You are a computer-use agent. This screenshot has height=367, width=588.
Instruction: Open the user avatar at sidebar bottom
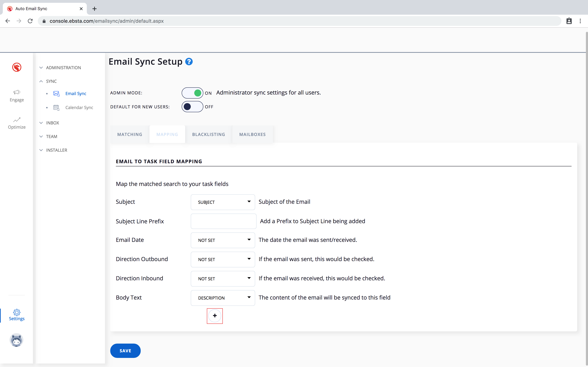tap(16, 340)
